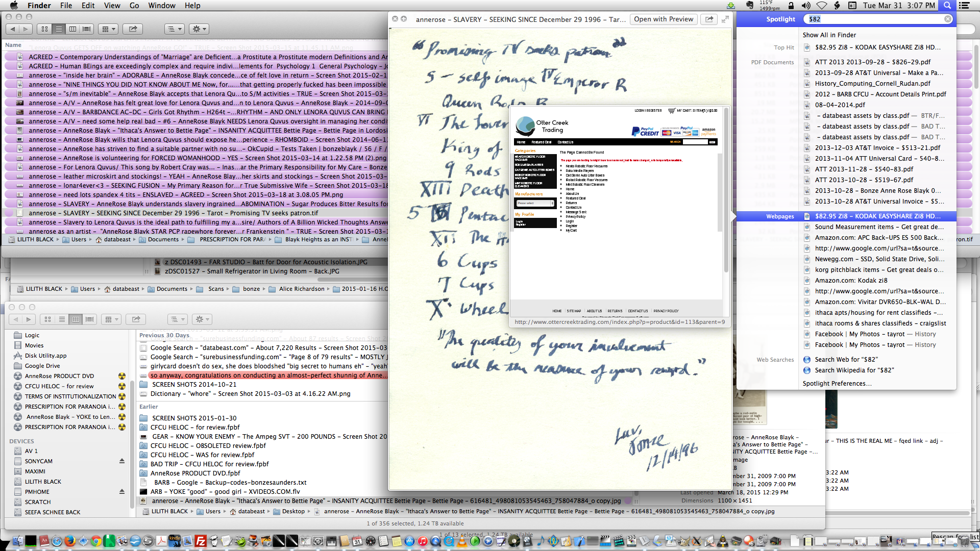The image size is (980, 551).
Task: Switch top Finder window to icon view
Action: (45, 29)
